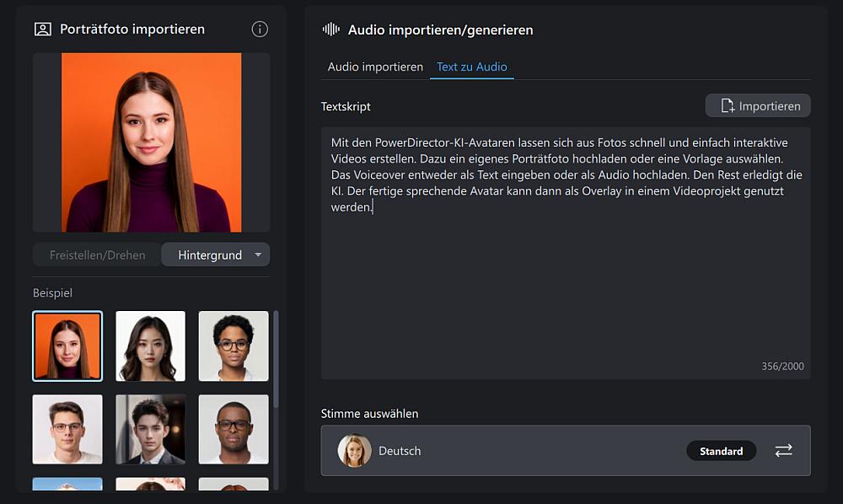Click the Freistellen/Drehen button

[x=97, y=255]
